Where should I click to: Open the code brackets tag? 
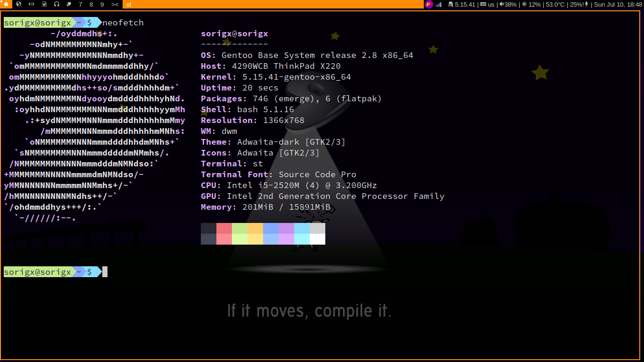(x=31, y=4)
